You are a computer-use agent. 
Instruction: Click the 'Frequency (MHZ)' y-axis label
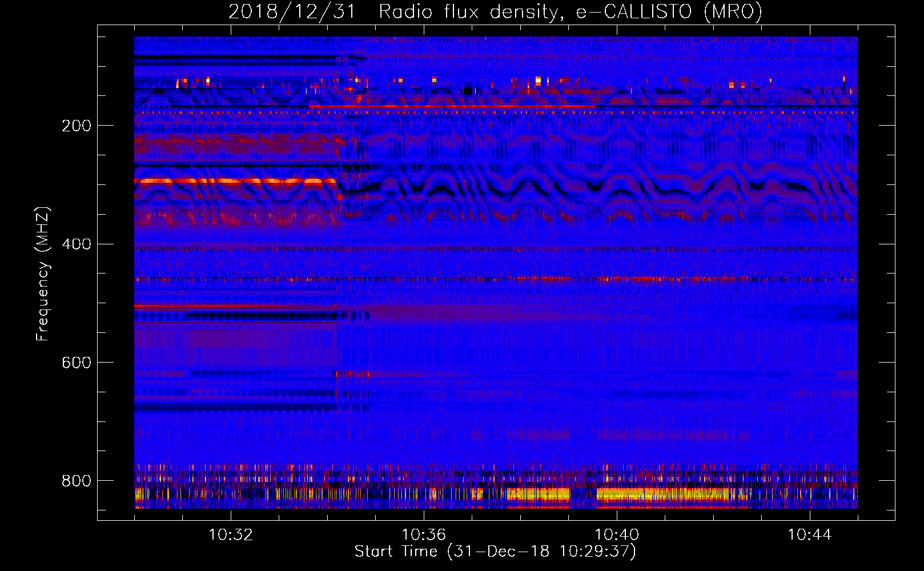(43, 274)
